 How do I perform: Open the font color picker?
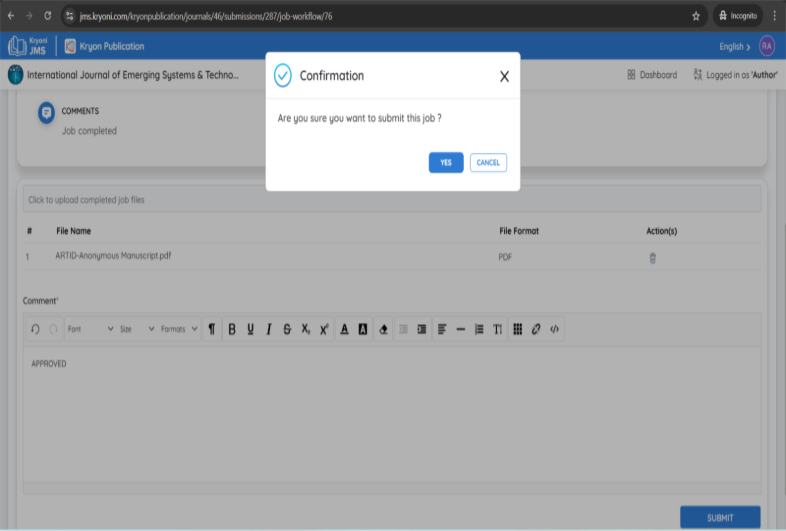(x=344, y=329)
